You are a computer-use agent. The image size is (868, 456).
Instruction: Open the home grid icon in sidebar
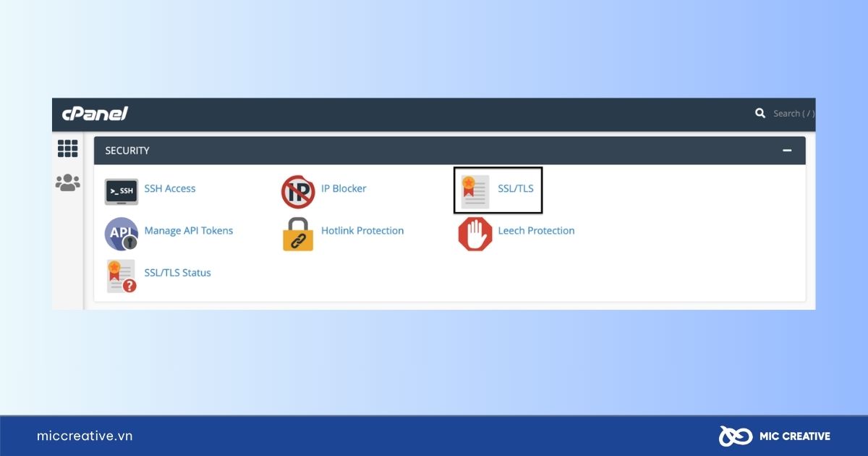[67, 148]
